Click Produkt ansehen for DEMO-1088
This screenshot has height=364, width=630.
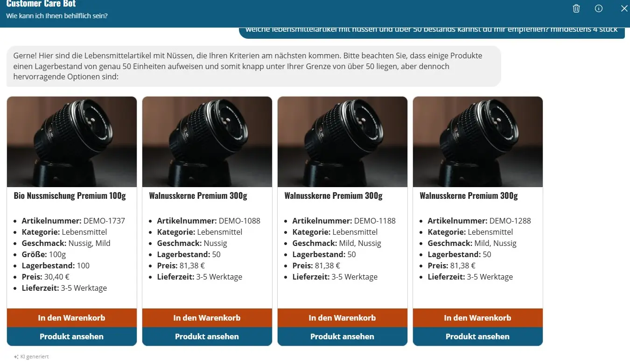pos(207,336)
